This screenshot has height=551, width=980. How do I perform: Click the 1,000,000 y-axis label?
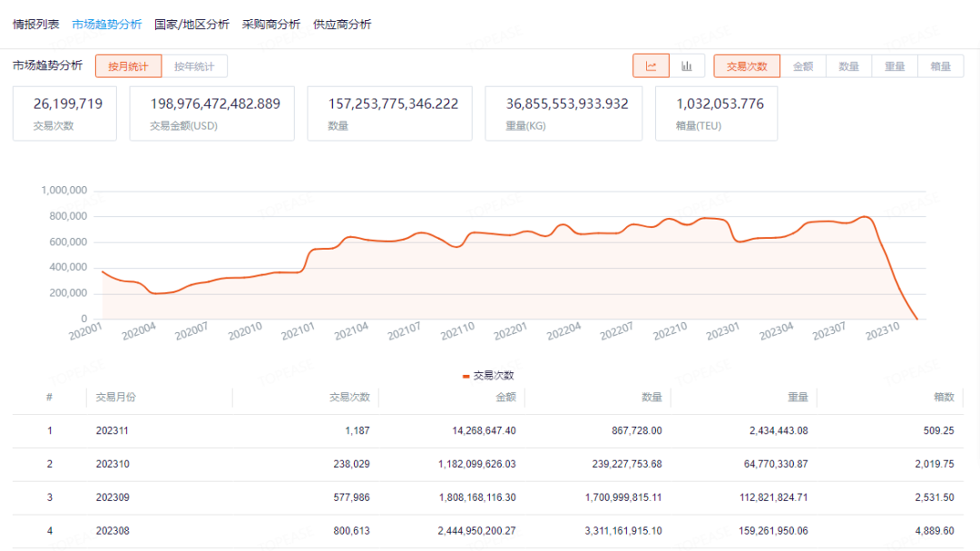(64, 191)
